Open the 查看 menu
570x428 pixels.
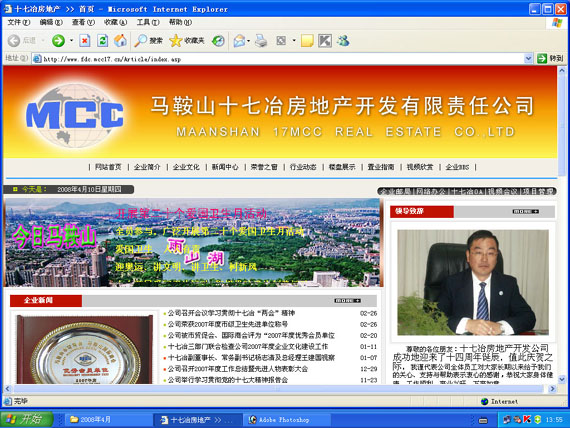[x=83, y=22]
